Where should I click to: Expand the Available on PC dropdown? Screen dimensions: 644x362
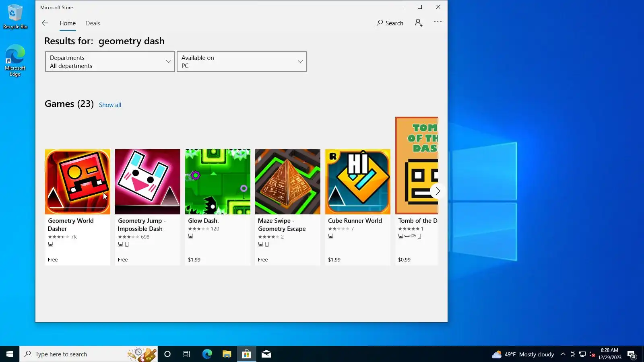pyautogui.click(x=242, y=62)
